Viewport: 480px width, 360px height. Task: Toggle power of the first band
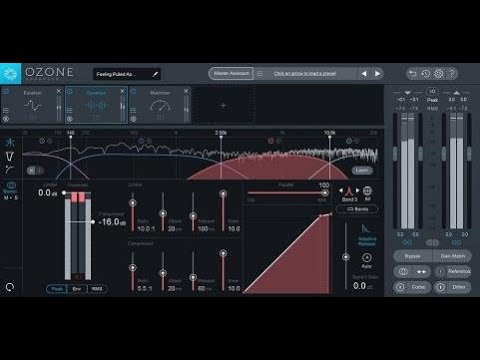[42, 141]
